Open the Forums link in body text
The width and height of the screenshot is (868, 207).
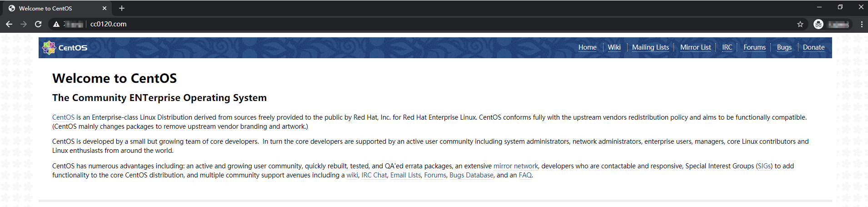tap(435, 175)
